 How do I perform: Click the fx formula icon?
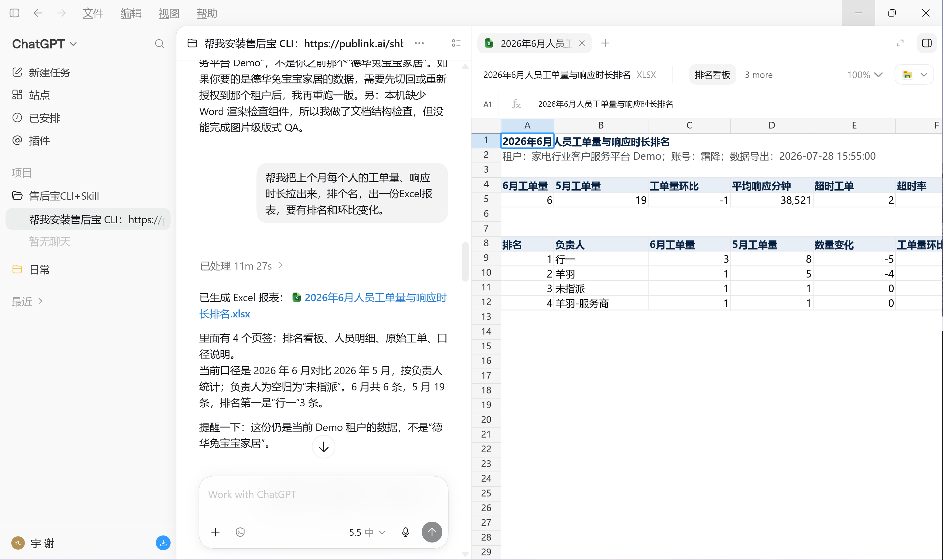(516, 104)
